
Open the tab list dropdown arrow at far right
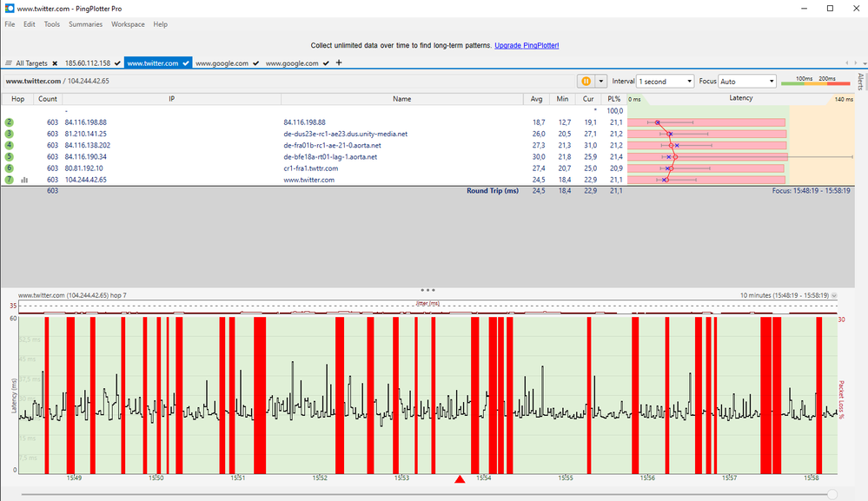865,63
